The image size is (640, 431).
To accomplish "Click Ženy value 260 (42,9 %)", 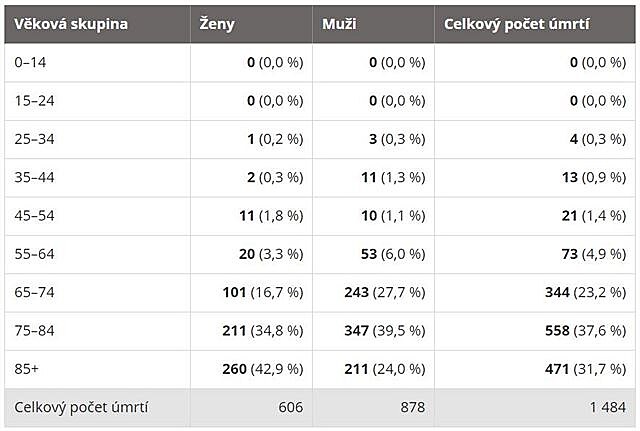I will 262,369.
